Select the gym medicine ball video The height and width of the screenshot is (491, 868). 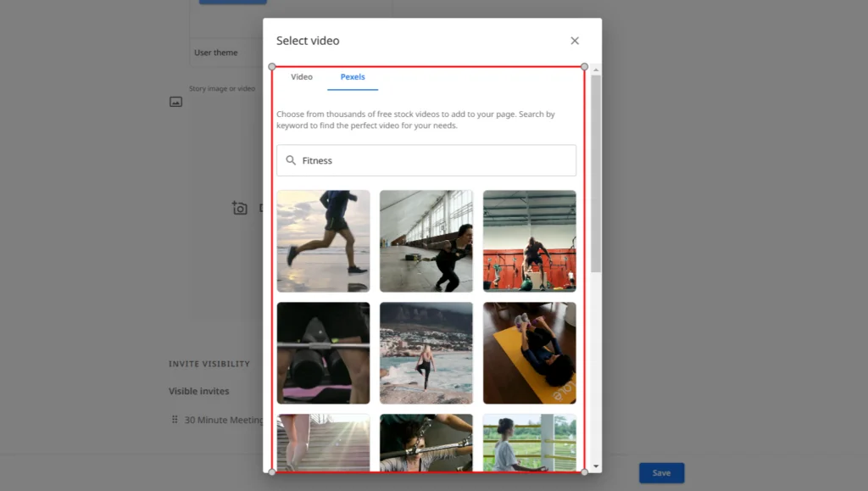(529, 241)
